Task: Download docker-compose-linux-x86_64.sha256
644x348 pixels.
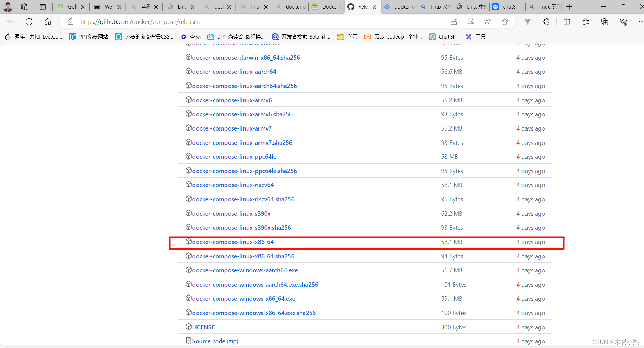Action: [x=243, y=256]
